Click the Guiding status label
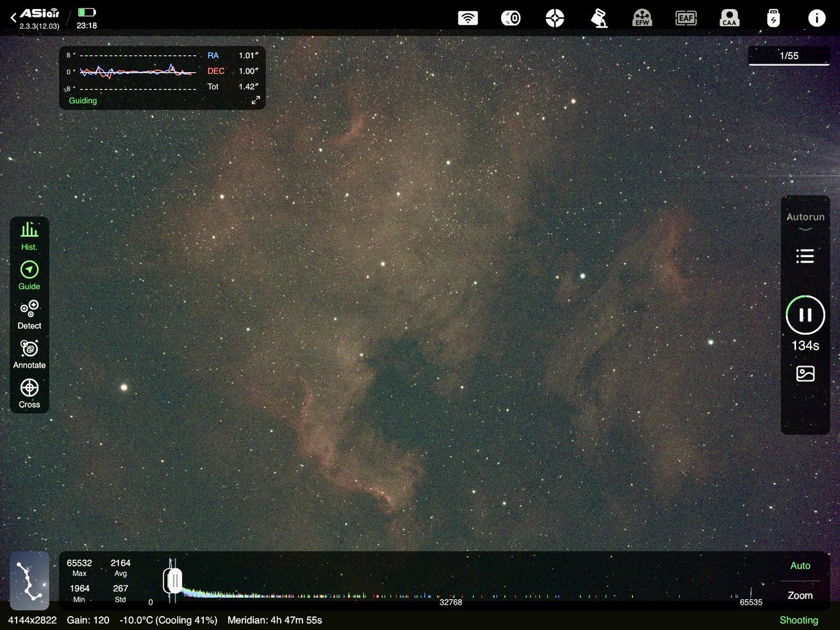This screenshot has height=630, width=840. point(83,101)
